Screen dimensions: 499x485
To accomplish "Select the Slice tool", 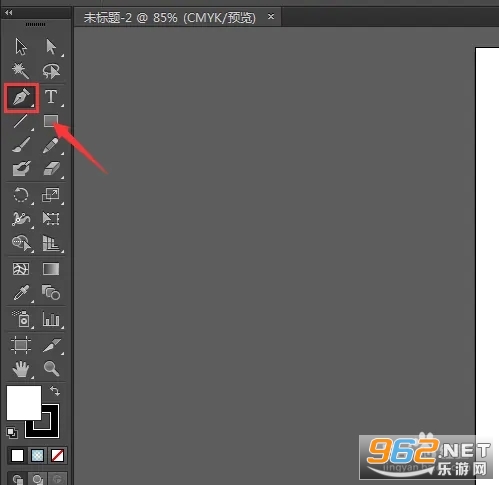I will (52, 345).
